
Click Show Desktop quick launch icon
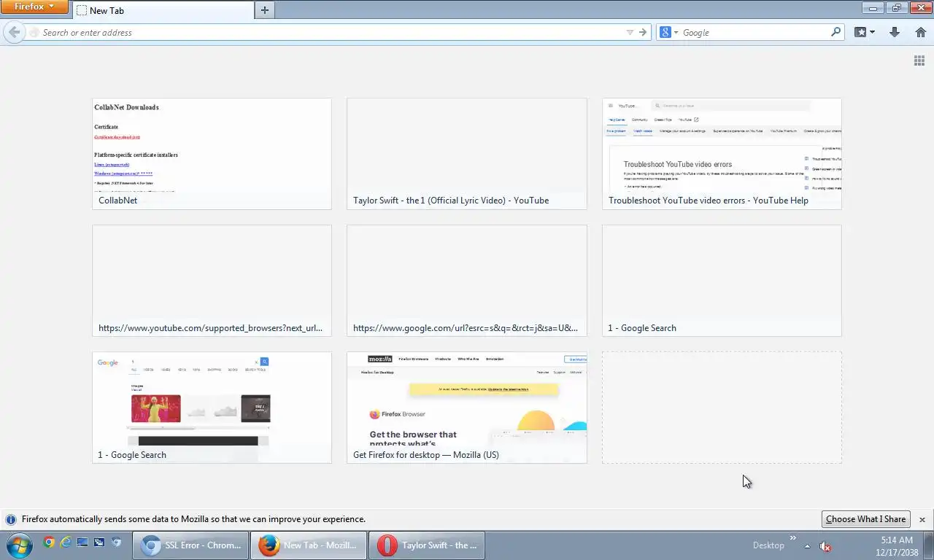click(x=82, y=542)
